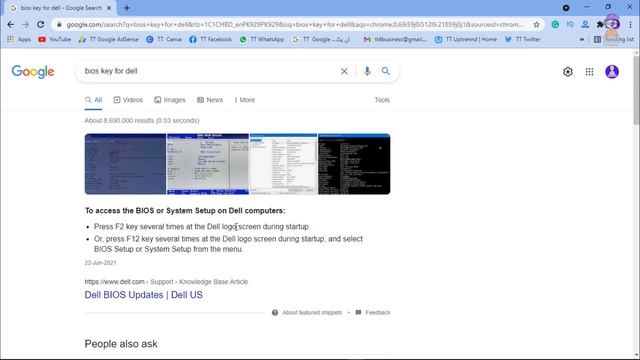640x360 pixels.
Task: Open the blue downloader extension icon
Action: [585, 24]
